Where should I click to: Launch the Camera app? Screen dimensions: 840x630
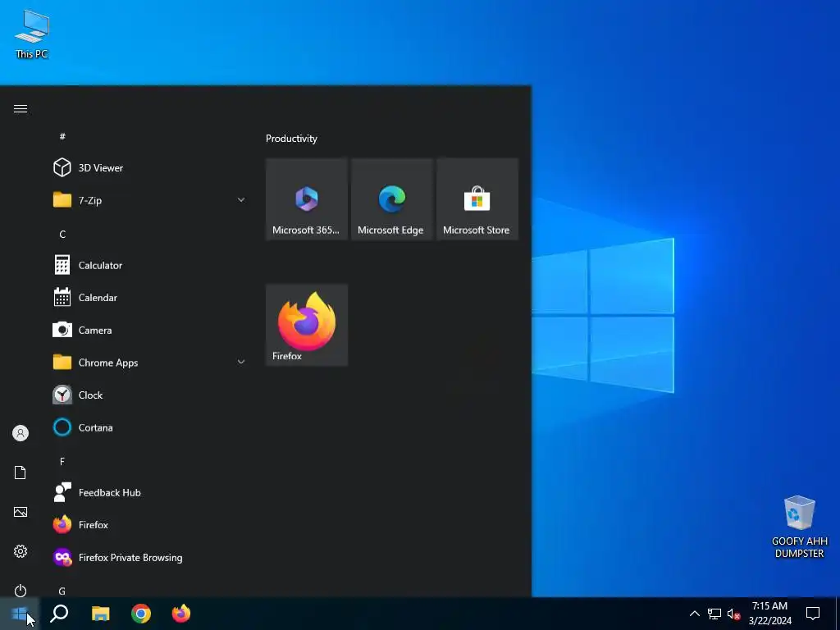point(149,330)
